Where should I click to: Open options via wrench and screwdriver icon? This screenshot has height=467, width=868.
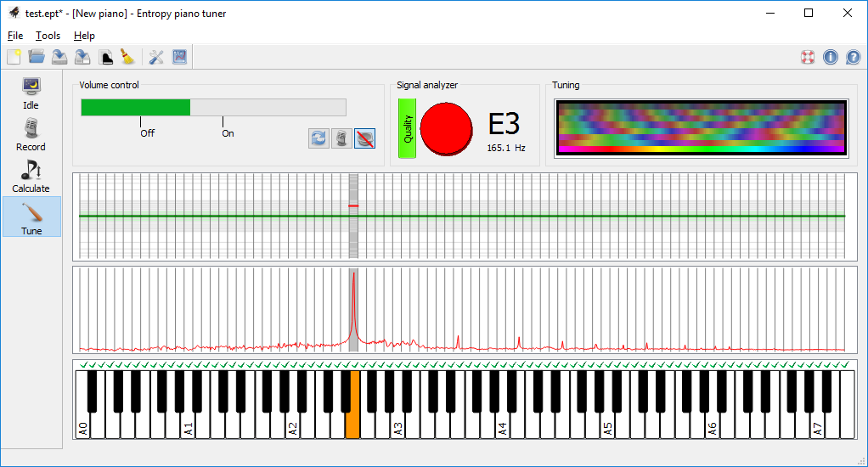156,57
